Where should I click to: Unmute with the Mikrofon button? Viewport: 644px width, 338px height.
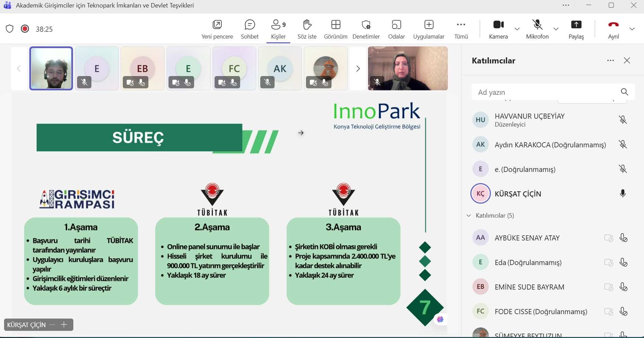(x=537, y=29)
